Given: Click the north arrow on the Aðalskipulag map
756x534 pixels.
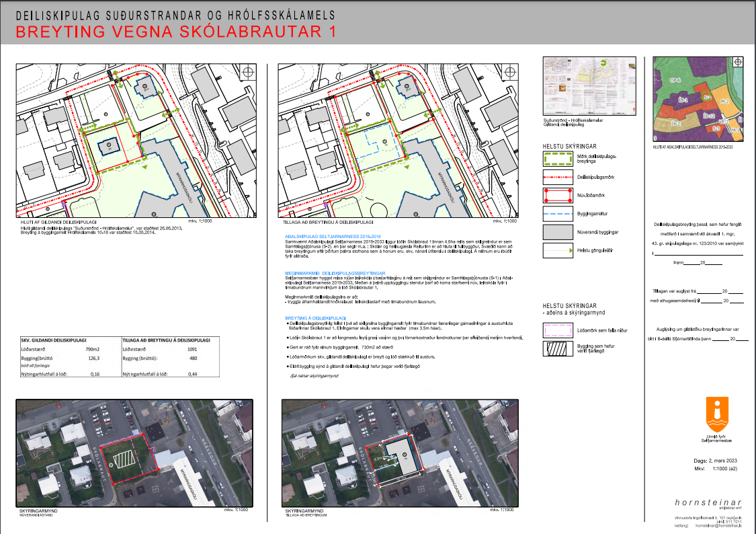Looking at the screenshot, I should pyautogui.click(x=739, y=63).
